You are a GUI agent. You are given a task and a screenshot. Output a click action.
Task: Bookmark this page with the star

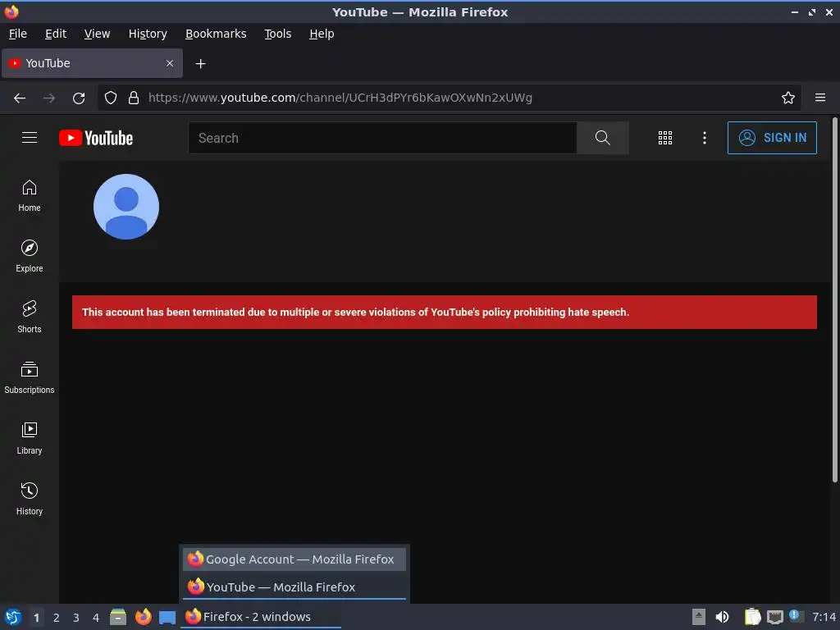[x=788, y=98]
